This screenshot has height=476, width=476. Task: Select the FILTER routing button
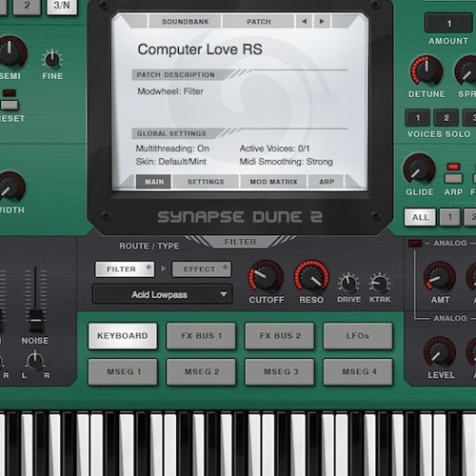point(125,269)
